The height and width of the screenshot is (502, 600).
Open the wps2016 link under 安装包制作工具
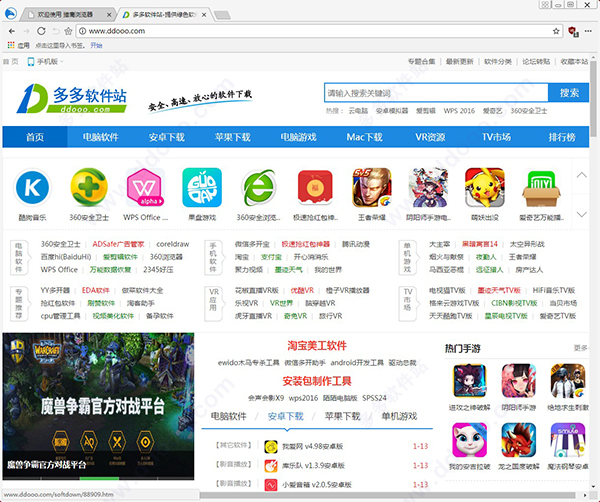coord(303,398)
